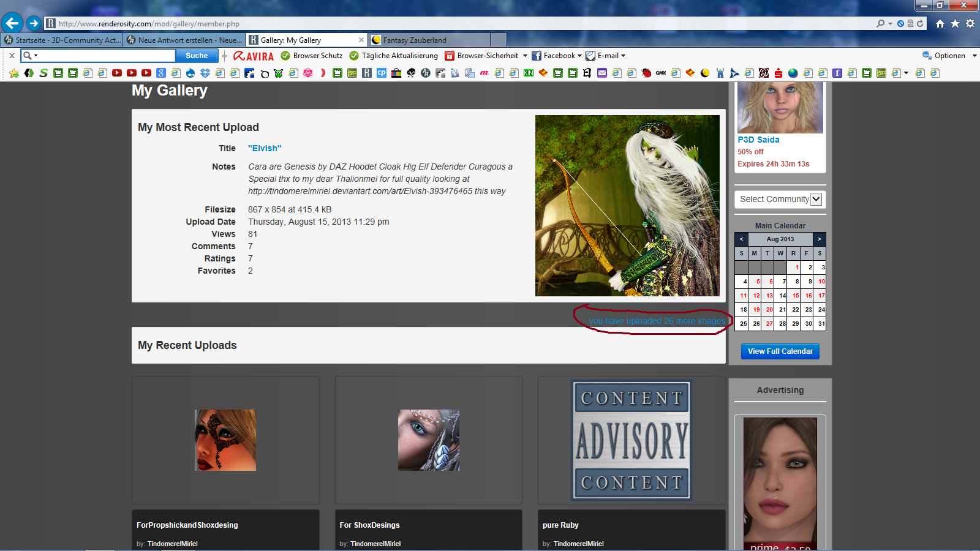Open the purple mail envelope bookmark
This screenshot has height=551, width=980.
click(602, 73)
